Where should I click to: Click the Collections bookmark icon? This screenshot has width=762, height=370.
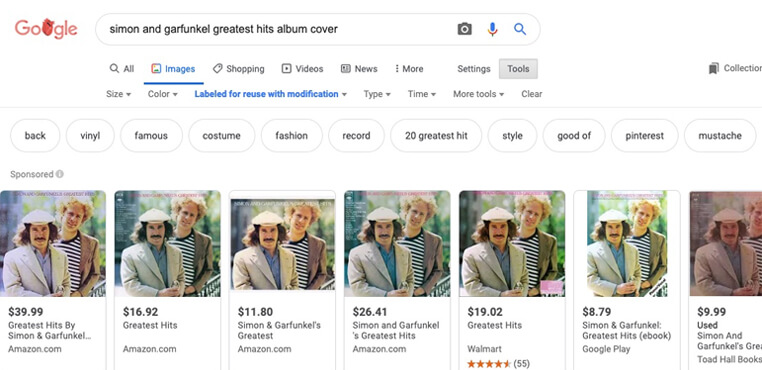[713, 69]
